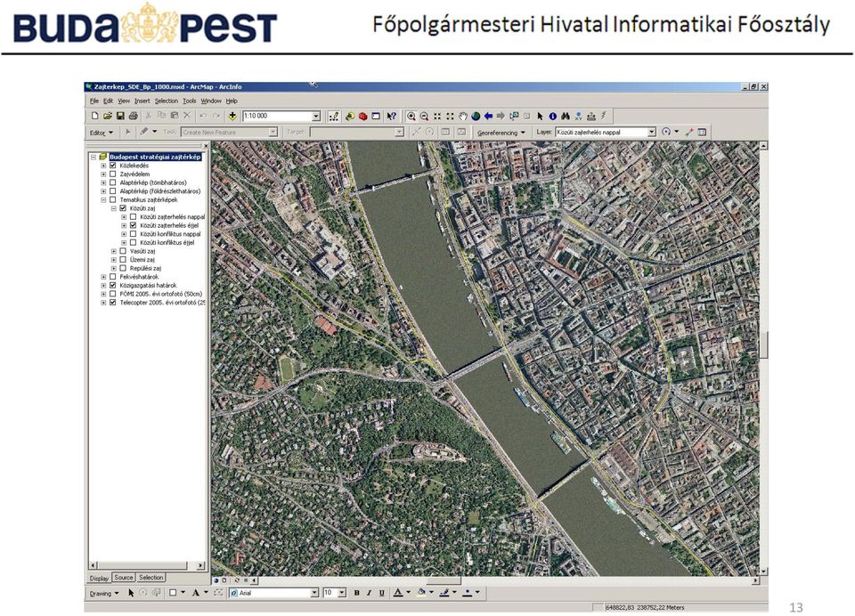Screen dimensions: 855x616
Task: Enable Közúti zajterhelés nappal layer
Action: click(x=133, y=217)
